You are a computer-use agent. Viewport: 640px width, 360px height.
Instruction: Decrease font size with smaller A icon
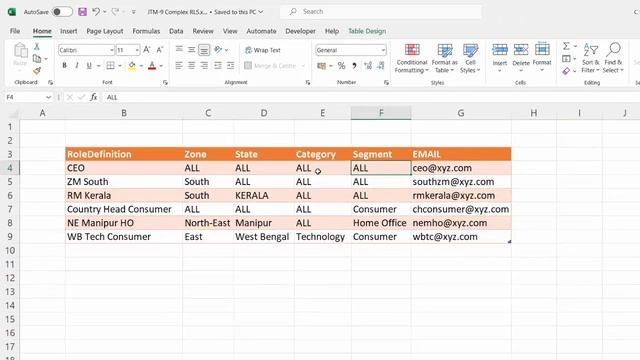tap(160, 50)
